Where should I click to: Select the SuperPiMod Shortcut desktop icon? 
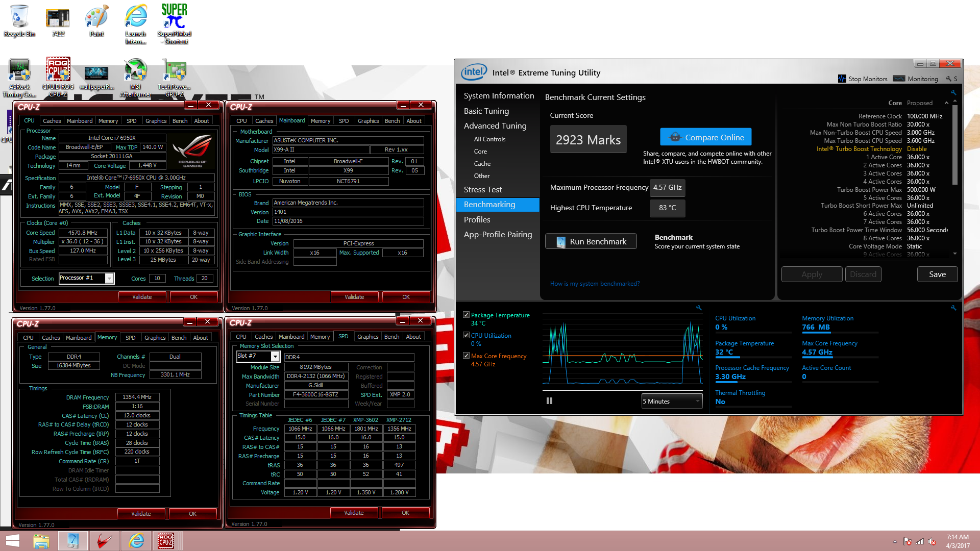[175, 24]
